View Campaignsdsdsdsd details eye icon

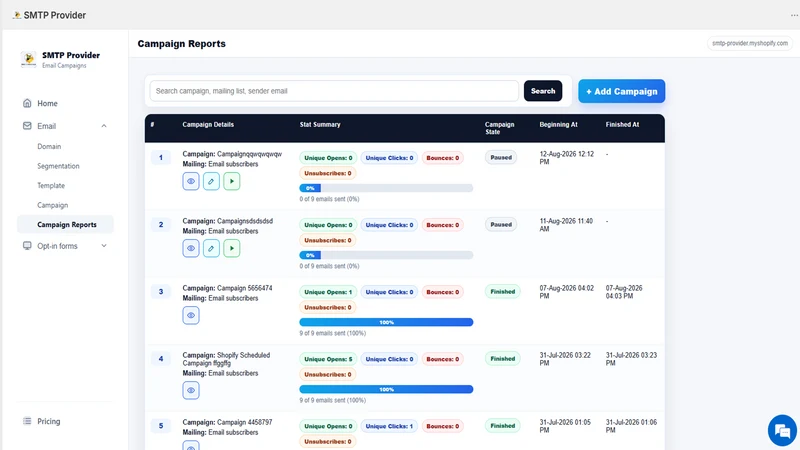(191, 248)
